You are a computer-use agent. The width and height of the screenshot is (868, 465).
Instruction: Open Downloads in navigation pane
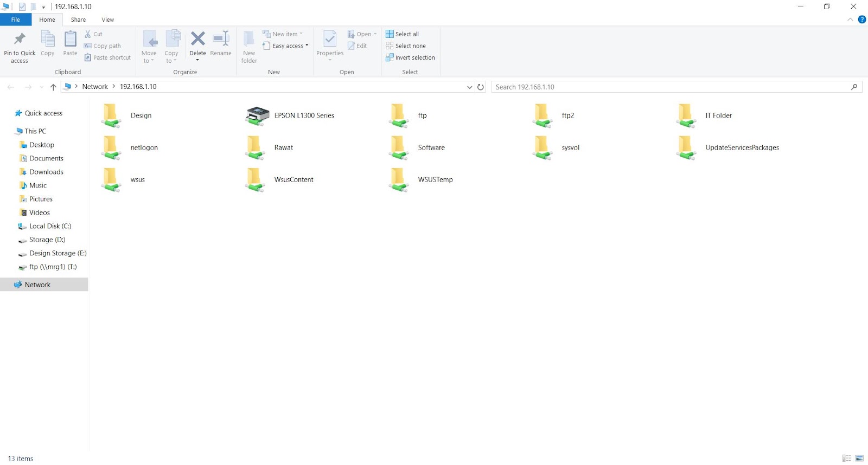(46, 172)
